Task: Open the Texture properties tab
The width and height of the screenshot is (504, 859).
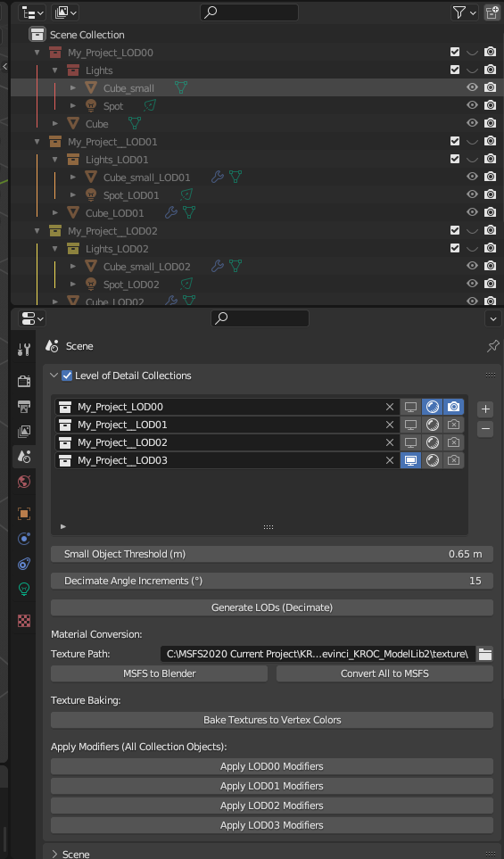Action: point(23,621)
